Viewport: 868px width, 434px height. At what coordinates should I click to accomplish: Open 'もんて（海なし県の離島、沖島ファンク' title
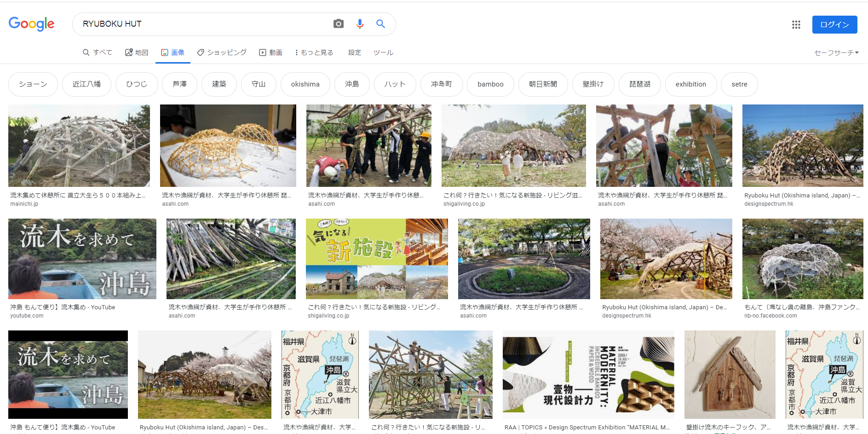[x=802, y=307]
